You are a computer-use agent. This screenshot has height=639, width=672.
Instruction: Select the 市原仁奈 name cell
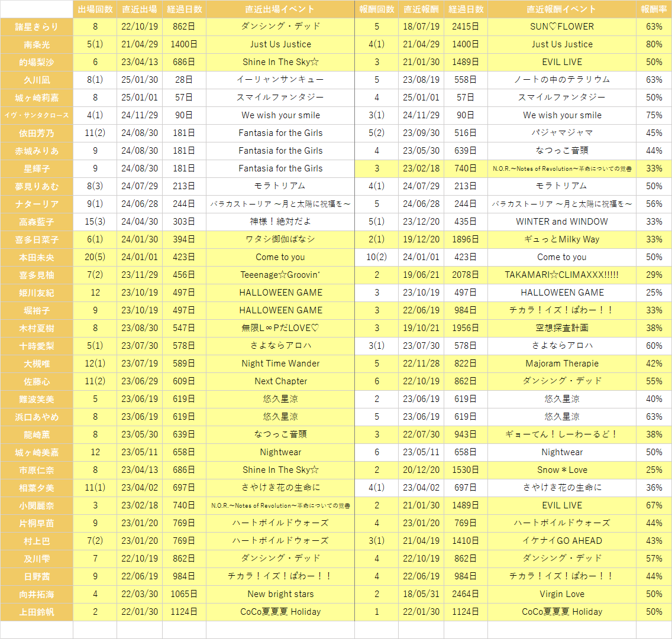click(x=37, y=470)
